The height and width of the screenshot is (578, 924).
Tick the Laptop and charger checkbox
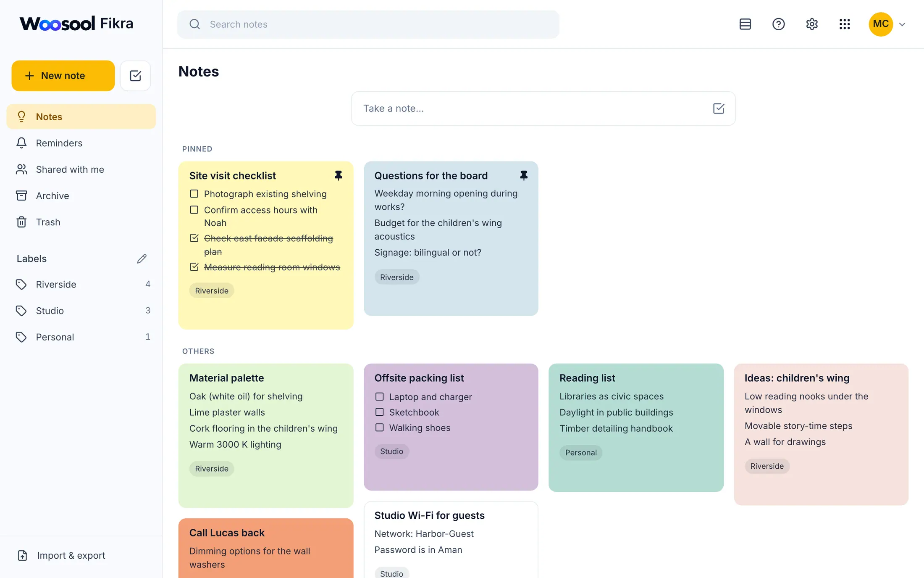tap(379, 396)
